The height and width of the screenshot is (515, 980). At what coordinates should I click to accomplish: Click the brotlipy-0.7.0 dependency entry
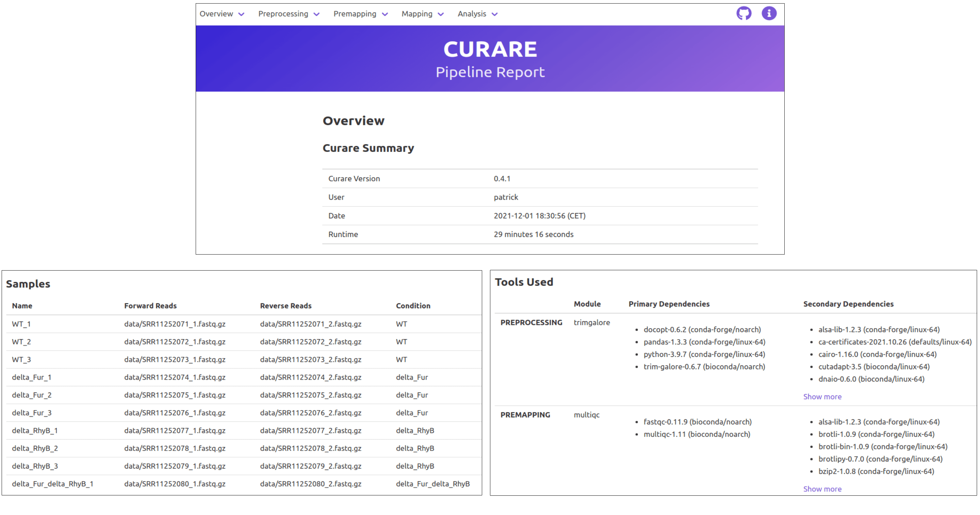[x=880, y=459]
